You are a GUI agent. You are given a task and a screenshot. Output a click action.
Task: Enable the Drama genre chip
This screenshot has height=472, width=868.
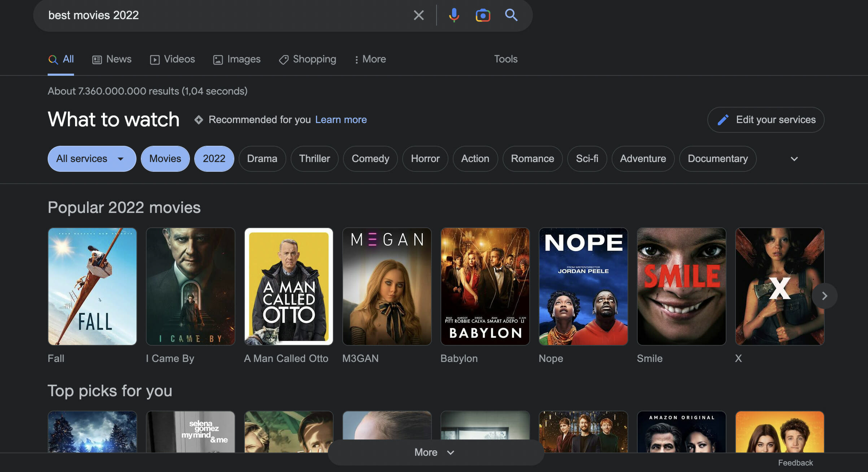pyautogui.click(x=262, y=159)
